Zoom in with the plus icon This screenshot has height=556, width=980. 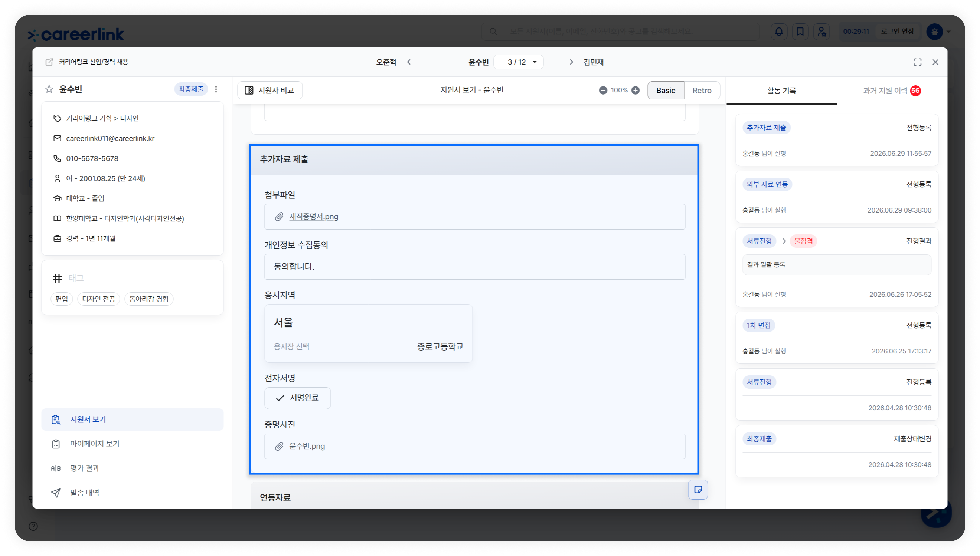point(636,90)
